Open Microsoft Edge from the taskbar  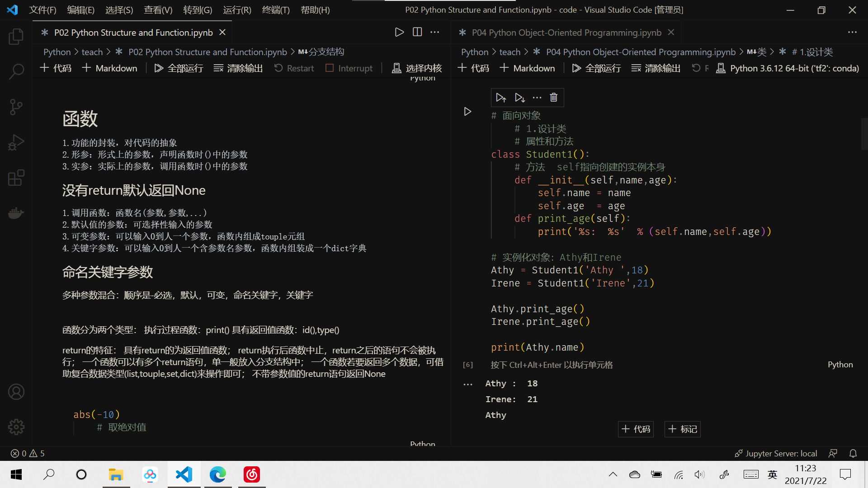pos(217,474)
